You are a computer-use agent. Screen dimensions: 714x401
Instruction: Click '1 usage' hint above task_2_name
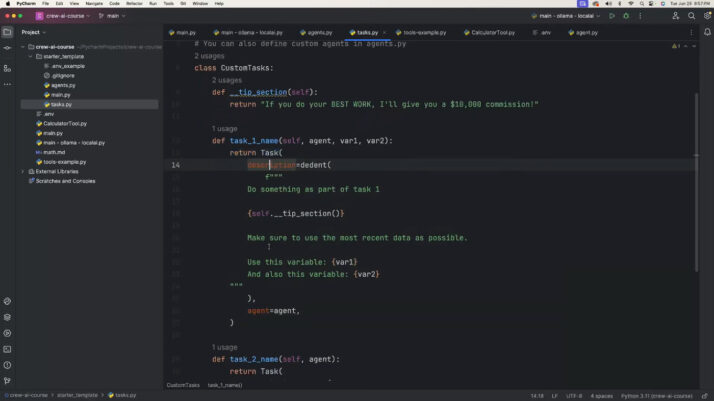click(224, 347)
